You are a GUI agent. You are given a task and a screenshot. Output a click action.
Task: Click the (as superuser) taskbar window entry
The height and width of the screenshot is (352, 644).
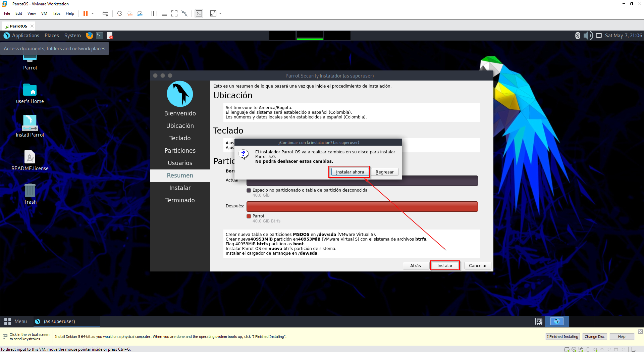coord(67,321)
